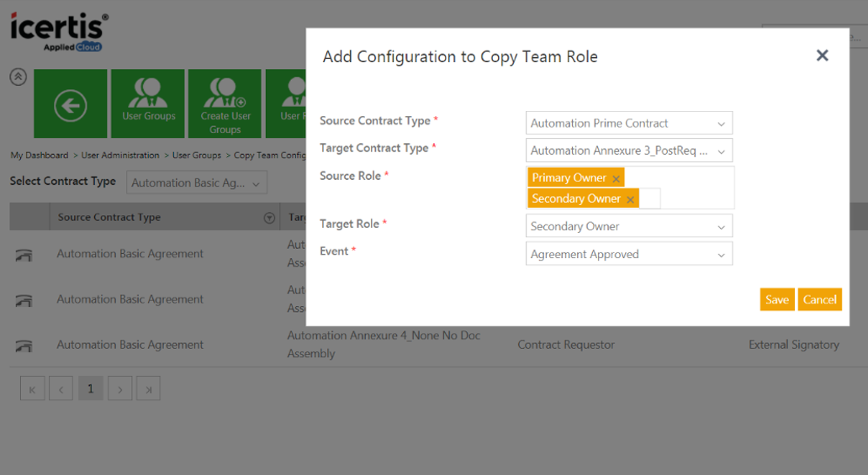Remove the Secondary Owner source role tag

630,200
